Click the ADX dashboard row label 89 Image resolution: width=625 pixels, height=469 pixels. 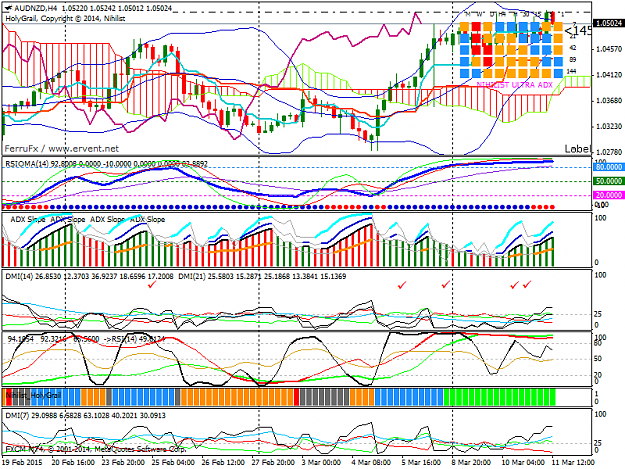click(572, 60)
